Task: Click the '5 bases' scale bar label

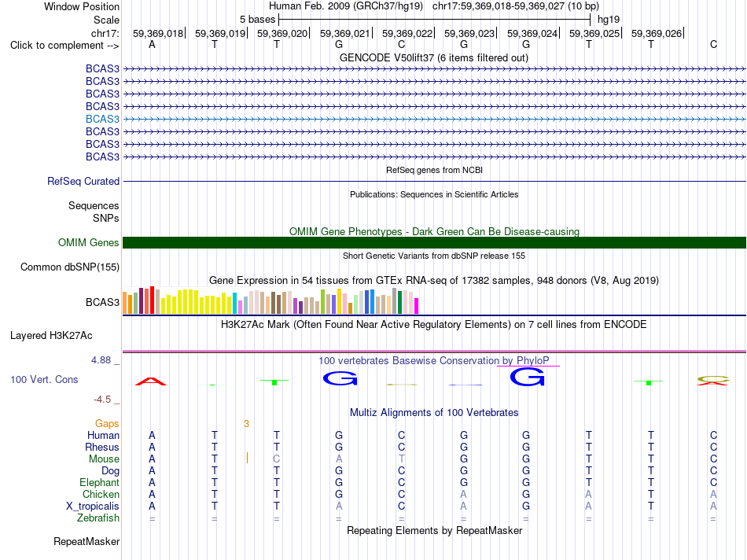Action: (x=257, y=20)
